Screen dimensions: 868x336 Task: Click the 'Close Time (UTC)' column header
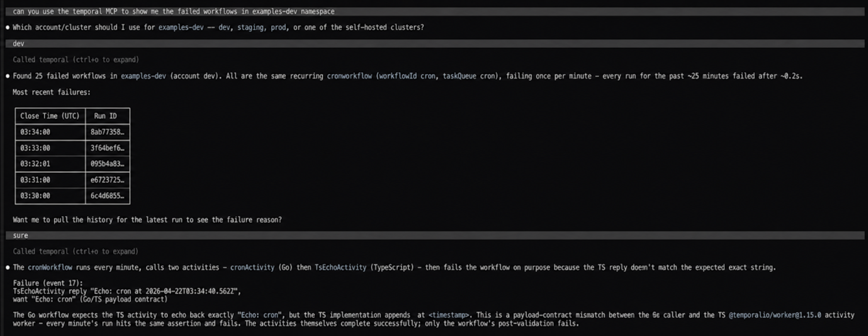coord(50,116)
